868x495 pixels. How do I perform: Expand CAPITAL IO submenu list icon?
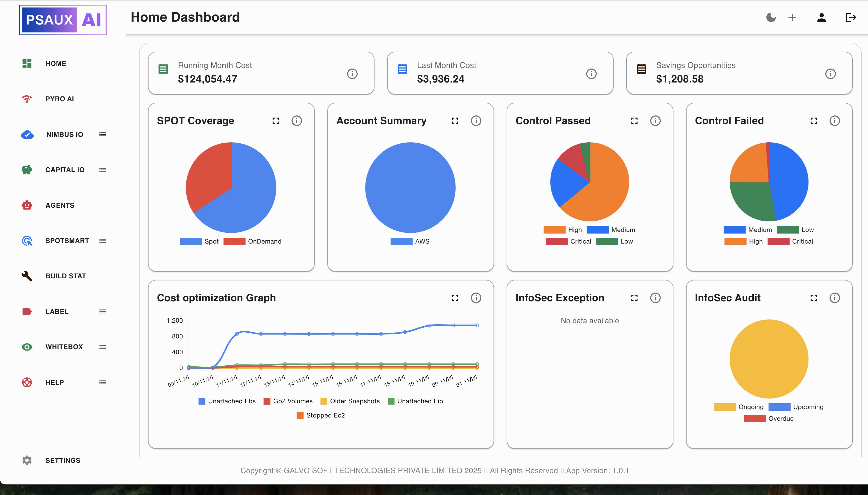pyautogui.click(x=102, y=170)
